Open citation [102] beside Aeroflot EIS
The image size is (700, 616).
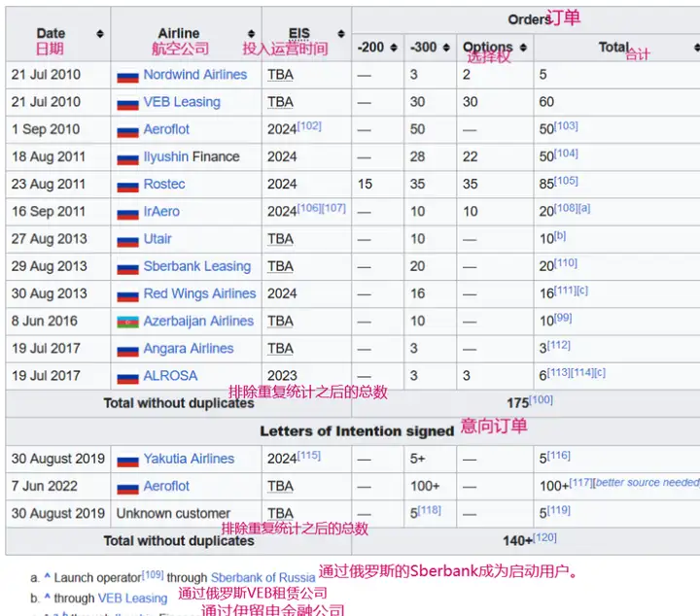click(x=309, y=125)
